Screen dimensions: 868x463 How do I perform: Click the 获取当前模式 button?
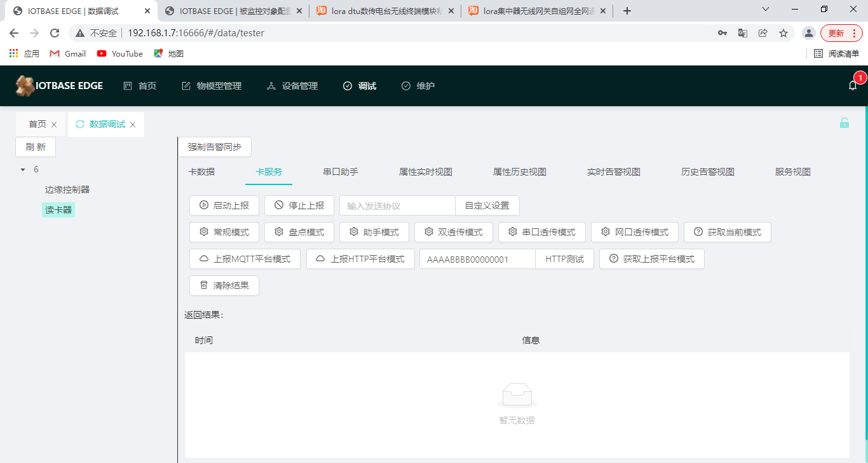click(727, 232)
